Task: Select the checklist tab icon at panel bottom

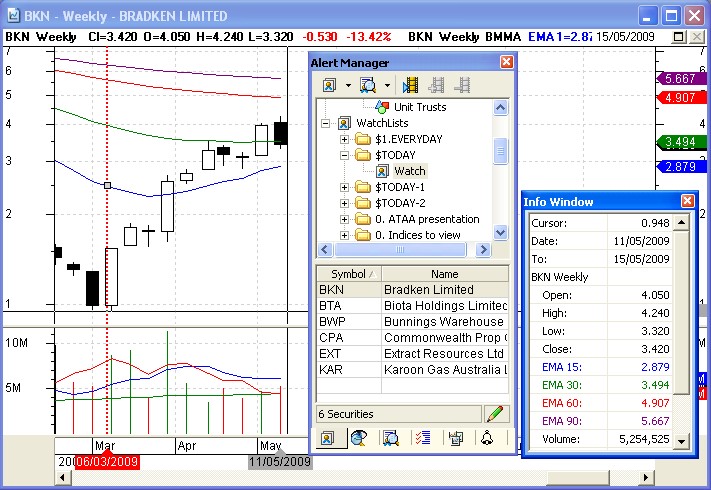Action: click(421, 438)
